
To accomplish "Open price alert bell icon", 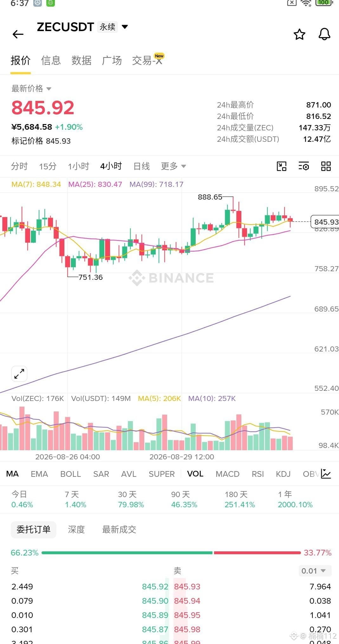I will click(x=324, y=34).
